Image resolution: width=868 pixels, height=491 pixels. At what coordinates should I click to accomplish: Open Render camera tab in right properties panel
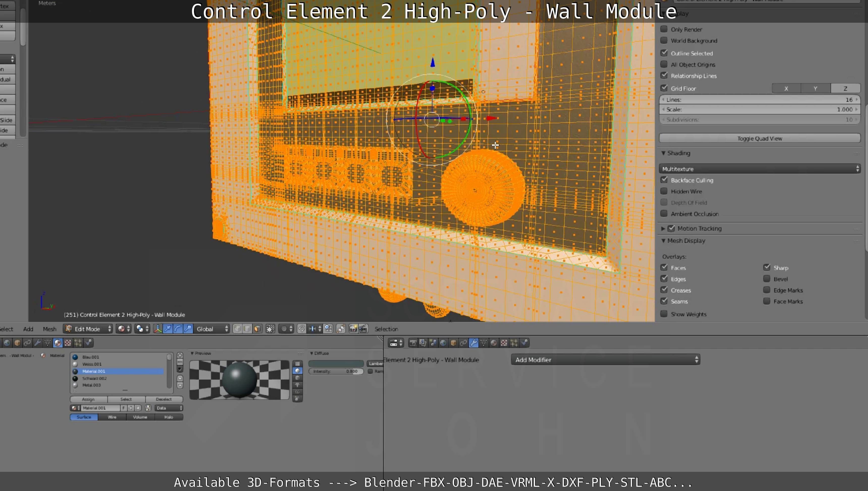(x=413, y=343)
